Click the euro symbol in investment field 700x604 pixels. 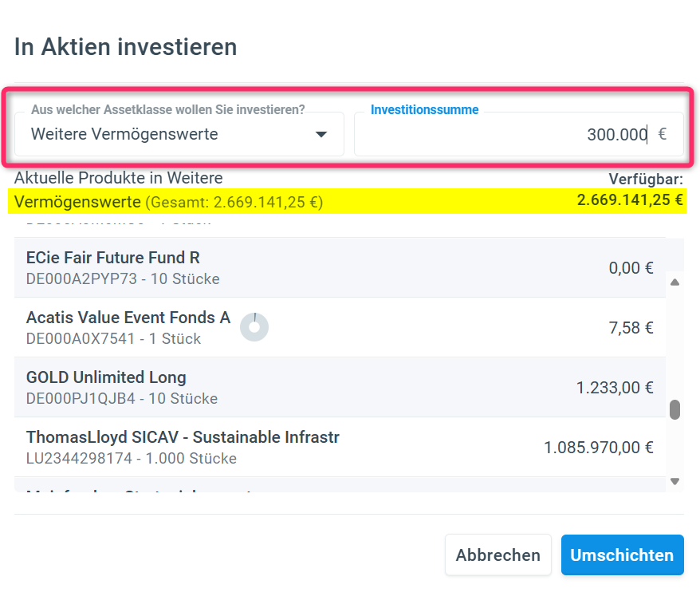(x=663, y=134)
